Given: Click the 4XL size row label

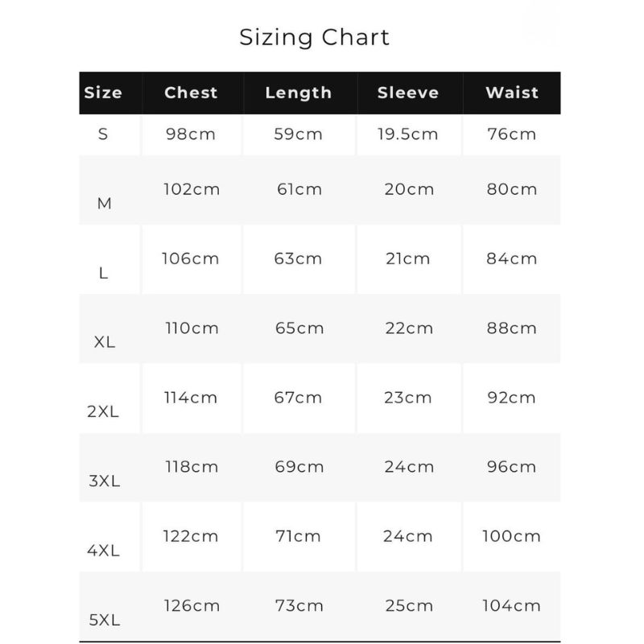Looking at the screenshot, I should coord(104,551).
